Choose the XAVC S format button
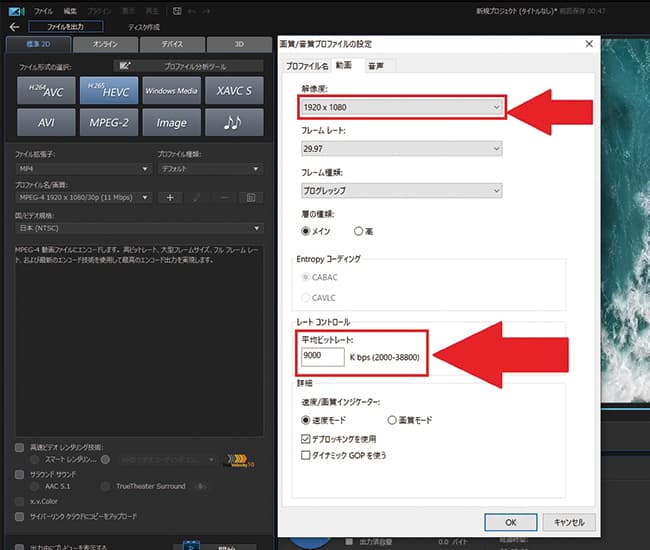 [234, 90]
